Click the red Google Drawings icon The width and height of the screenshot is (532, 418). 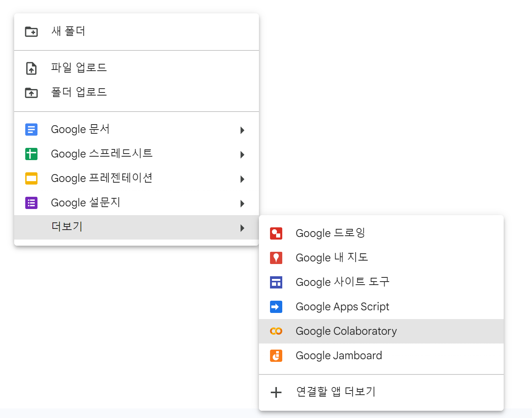pos(276,233)
